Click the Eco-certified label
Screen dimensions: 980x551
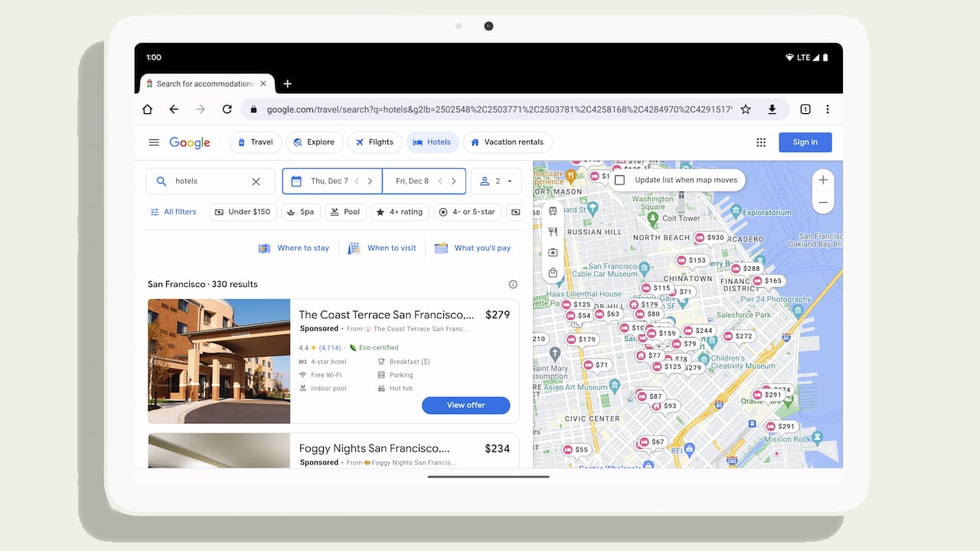[x=374, y=347]
